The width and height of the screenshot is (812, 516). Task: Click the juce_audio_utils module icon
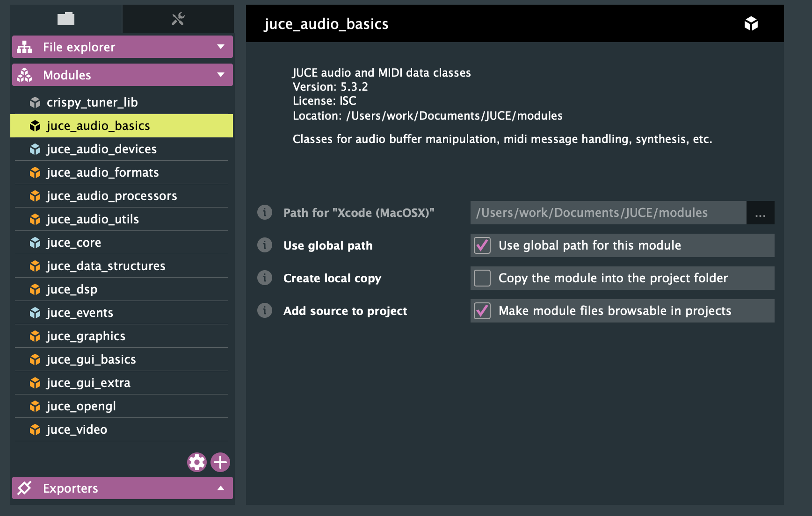[35, 219]
